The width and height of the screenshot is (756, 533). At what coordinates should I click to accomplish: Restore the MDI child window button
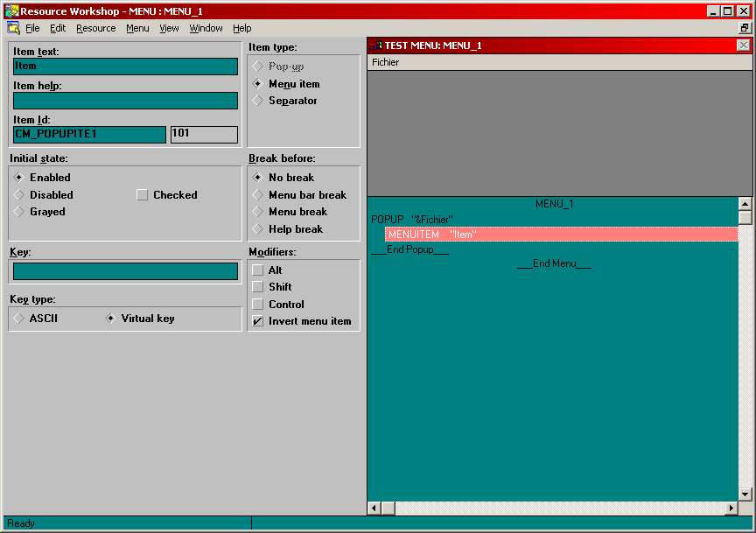[745, 28]
